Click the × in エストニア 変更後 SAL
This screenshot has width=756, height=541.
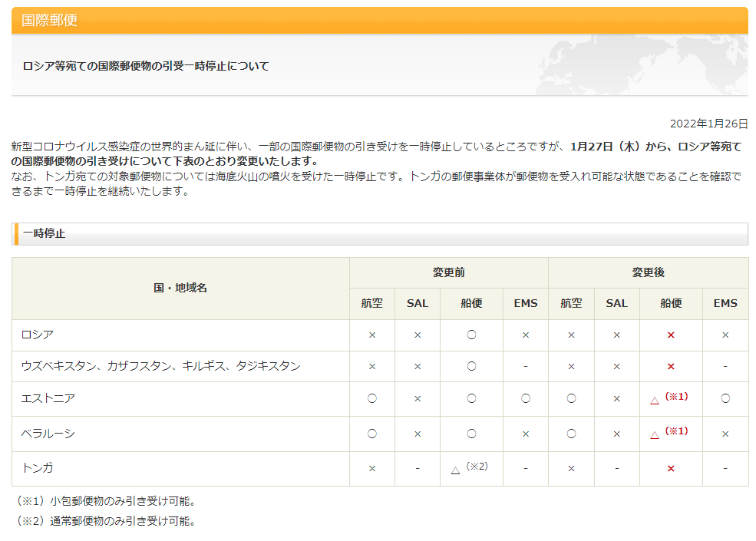[616, 399]
